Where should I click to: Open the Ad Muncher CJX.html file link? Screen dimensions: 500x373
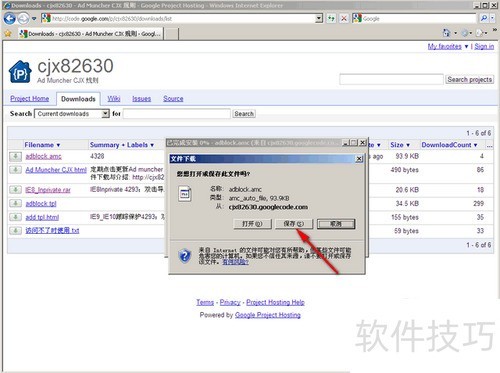pyautogui.click(x=56, y=170)
